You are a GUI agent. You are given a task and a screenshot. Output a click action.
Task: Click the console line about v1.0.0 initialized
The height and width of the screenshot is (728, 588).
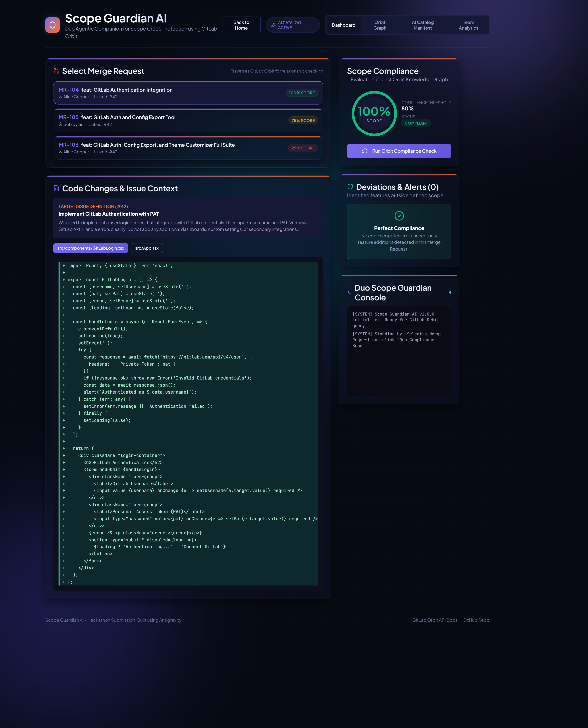coord(396,320)
